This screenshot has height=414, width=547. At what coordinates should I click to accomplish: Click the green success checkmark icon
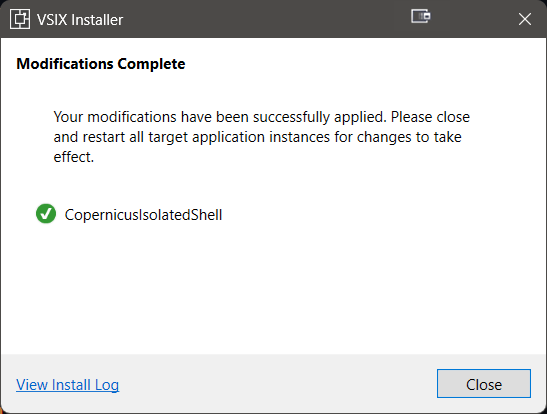[x=46, y=213]
